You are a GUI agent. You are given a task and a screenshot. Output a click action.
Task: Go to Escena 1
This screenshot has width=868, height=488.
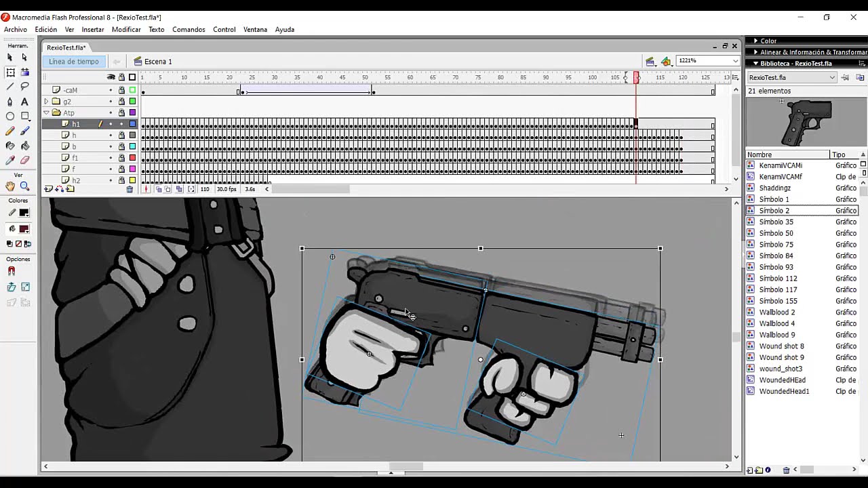pos(158,62)
